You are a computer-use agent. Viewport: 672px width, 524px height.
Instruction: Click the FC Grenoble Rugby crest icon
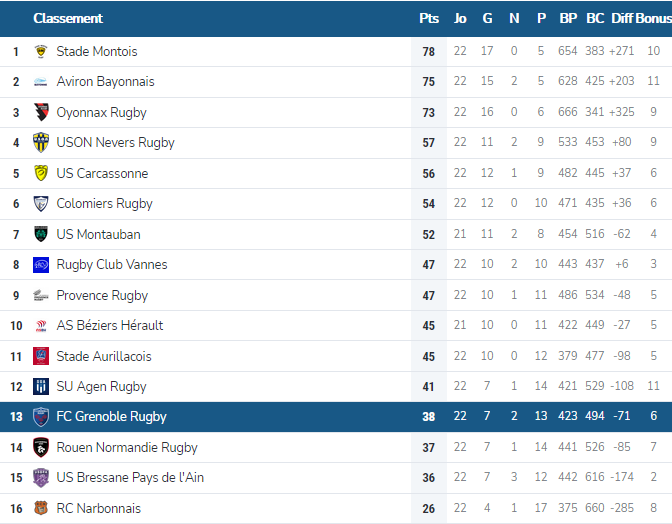point(41,416)
